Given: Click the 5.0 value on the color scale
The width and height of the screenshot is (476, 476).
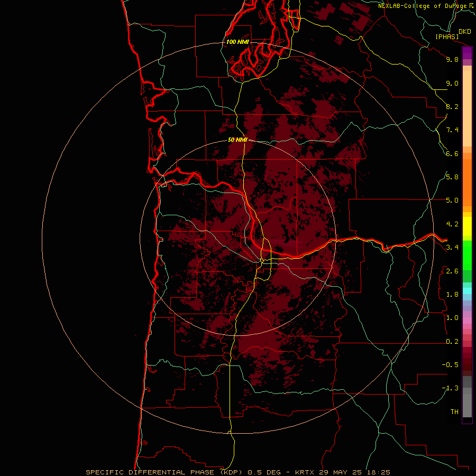Looking at the screenshot, I should (452, 200).
